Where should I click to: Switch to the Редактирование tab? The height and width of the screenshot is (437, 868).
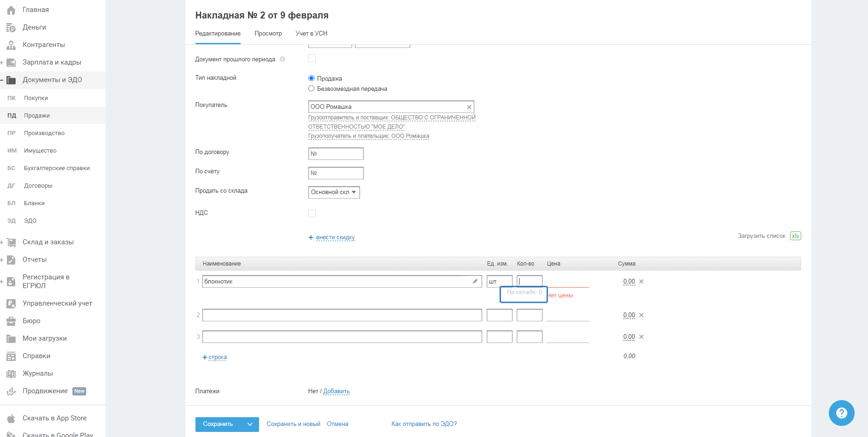[218, 34]
